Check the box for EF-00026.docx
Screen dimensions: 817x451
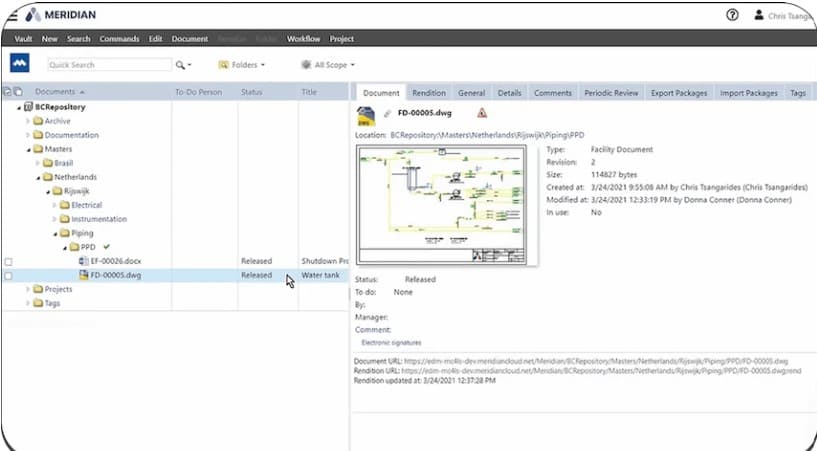coord(8,261)
